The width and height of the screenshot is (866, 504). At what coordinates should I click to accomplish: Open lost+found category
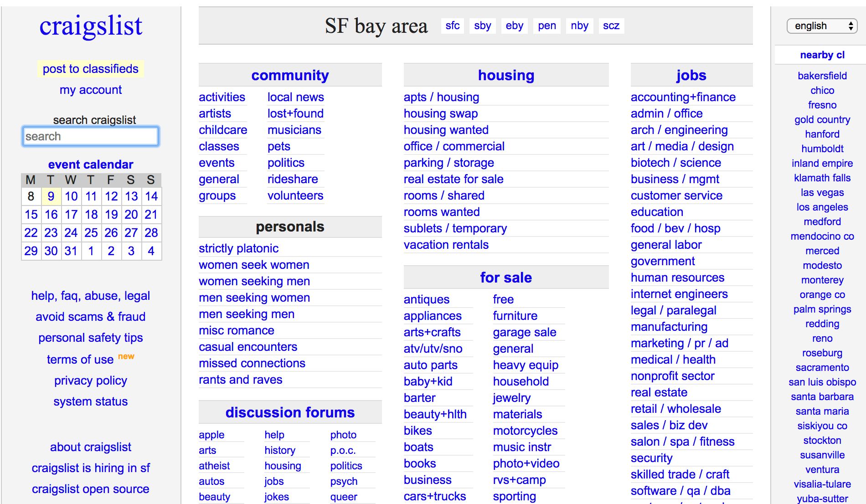pyautogui.click(x=295, y=113)
